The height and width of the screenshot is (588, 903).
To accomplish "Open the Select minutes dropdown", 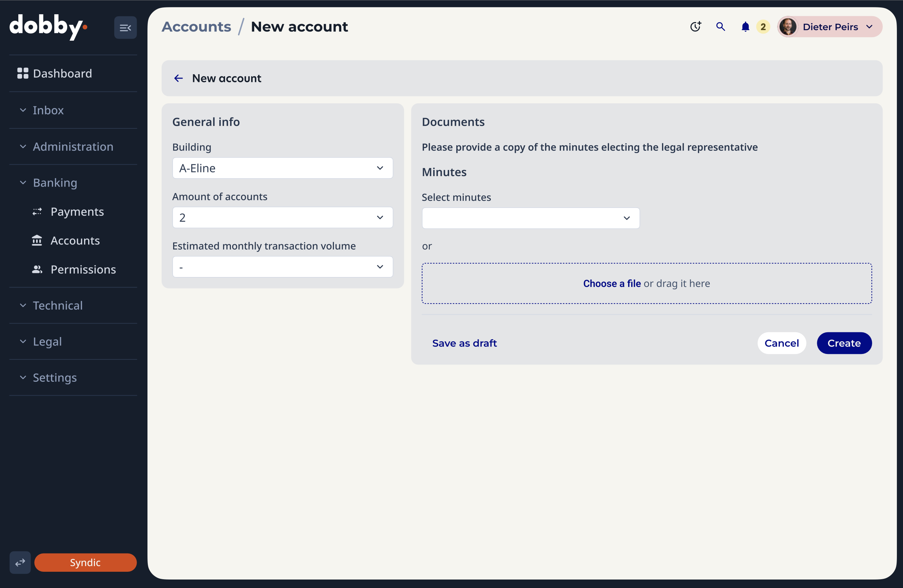I will tap(530, 218).
